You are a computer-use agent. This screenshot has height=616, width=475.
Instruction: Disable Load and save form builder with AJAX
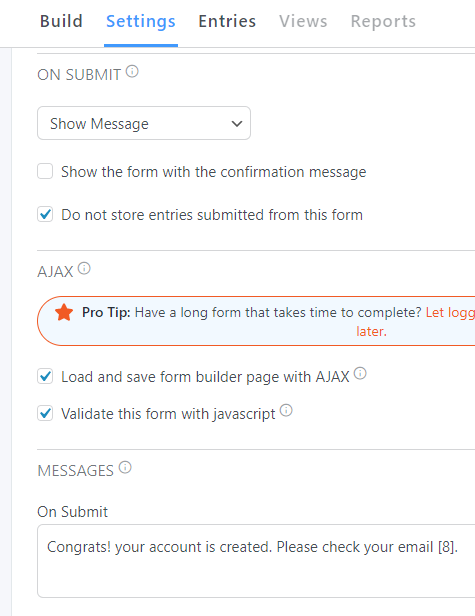[45, 376]
